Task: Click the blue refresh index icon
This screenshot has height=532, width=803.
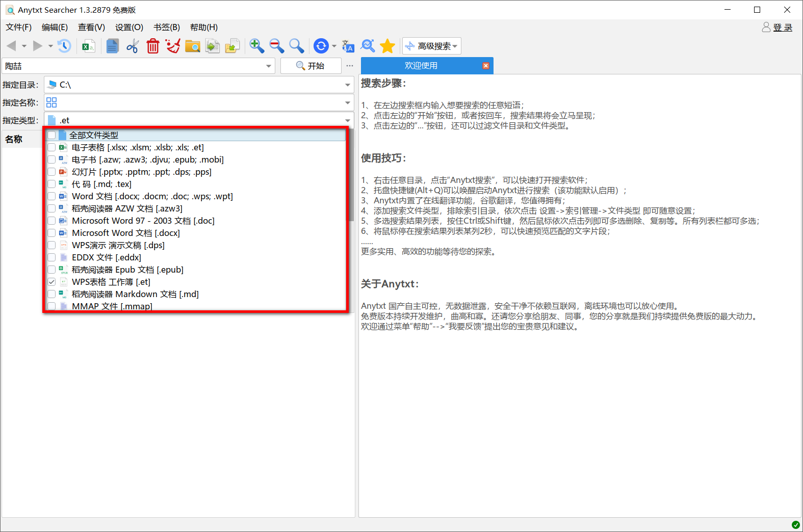Action: [x=321, y=46]
